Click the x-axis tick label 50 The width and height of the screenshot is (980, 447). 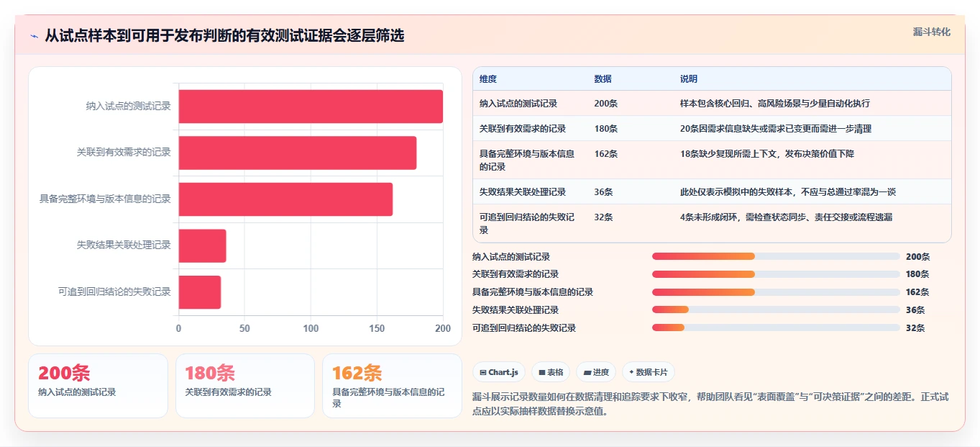point(244,328)
